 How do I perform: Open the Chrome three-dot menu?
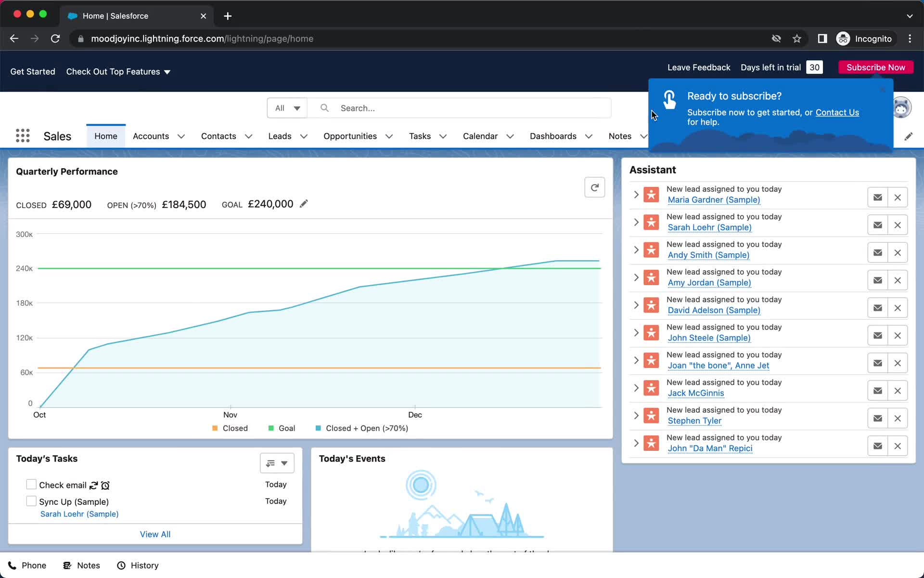[910, 39]
